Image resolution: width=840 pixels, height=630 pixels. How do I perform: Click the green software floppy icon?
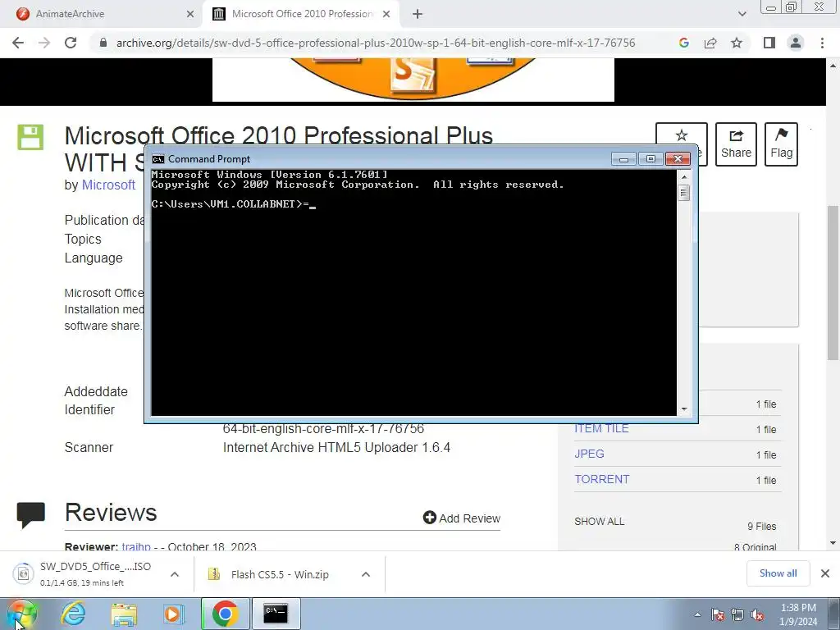tap(30, 137)
